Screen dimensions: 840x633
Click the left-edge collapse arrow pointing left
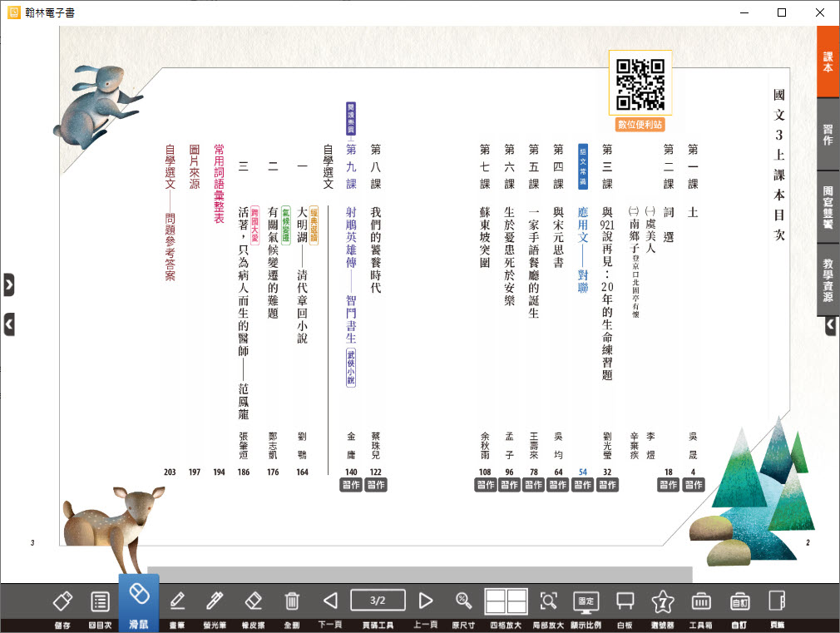point(8,324)
